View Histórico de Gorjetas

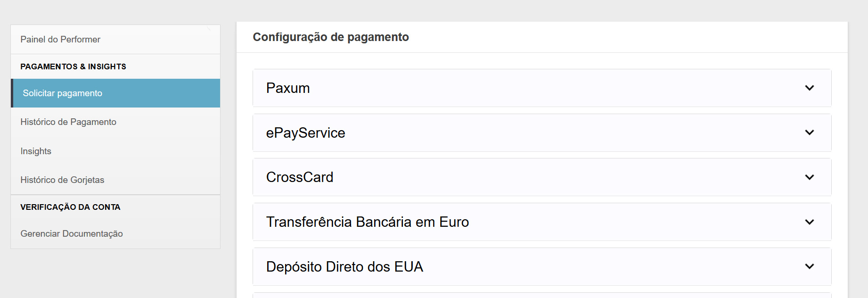(x=62, y=180)
